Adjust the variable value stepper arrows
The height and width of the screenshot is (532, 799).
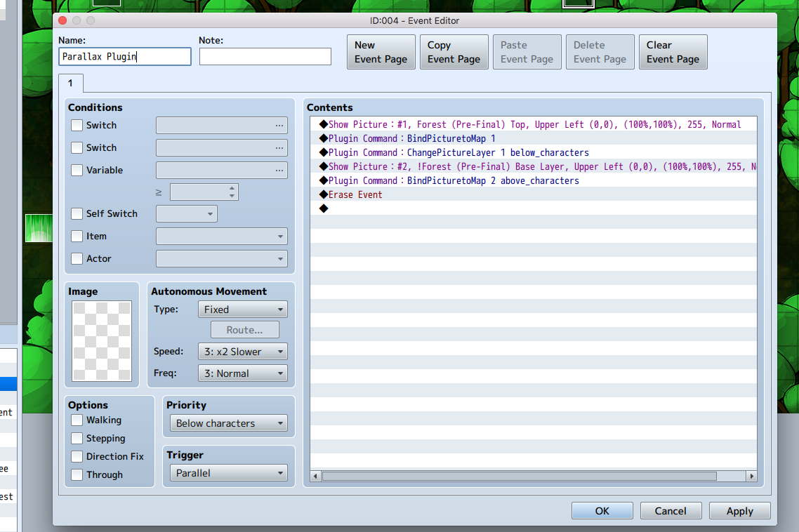[x=232, y=192]
